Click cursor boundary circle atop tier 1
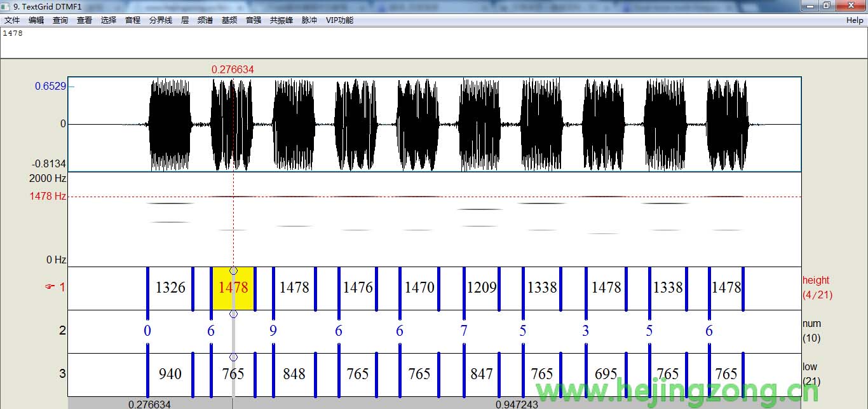This screenshot has height=409, width=868. (233, 271)
